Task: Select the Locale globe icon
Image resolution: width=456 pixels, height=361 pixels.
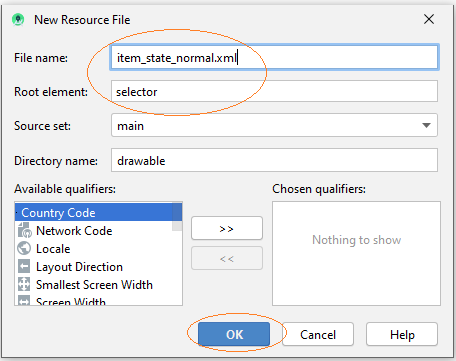Action: click(24, 249)
